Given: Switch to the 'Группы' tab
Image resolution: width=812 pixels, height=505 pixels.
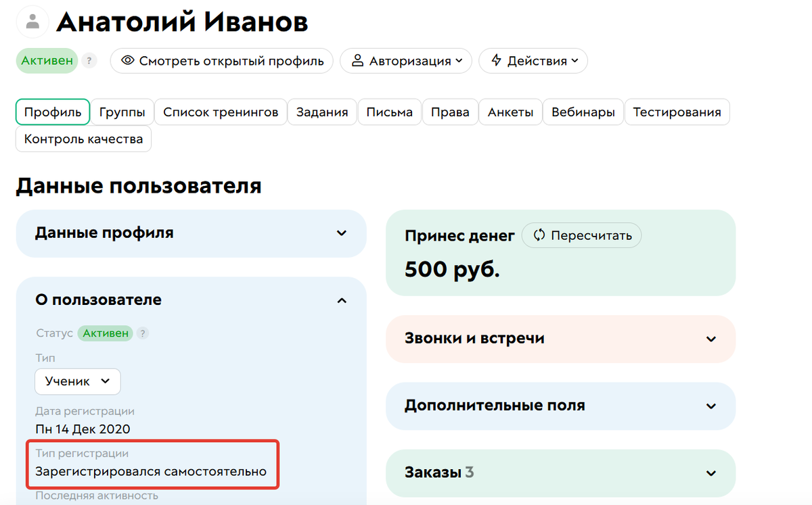Looking at the screenshot, I should click(x=122, y=112).
